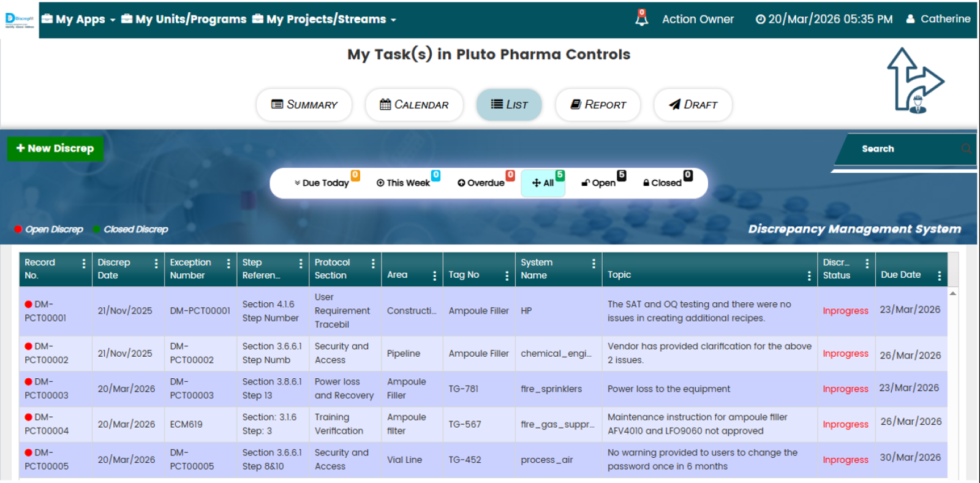Viewport: 980px width, 483px height.
Task: Click the 'Maintenance instruction for ampoule filler' topic
Action: 698,424
